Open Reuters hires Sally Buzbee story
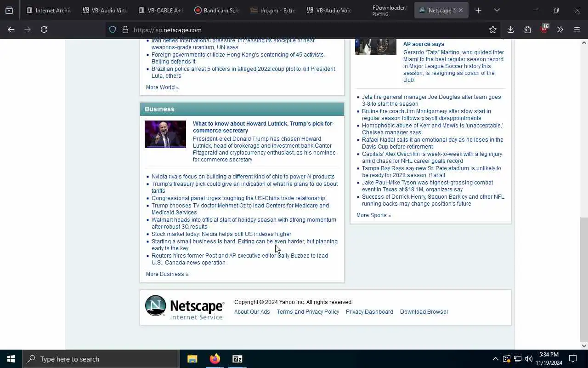The image size is (588, 368). 240,259
